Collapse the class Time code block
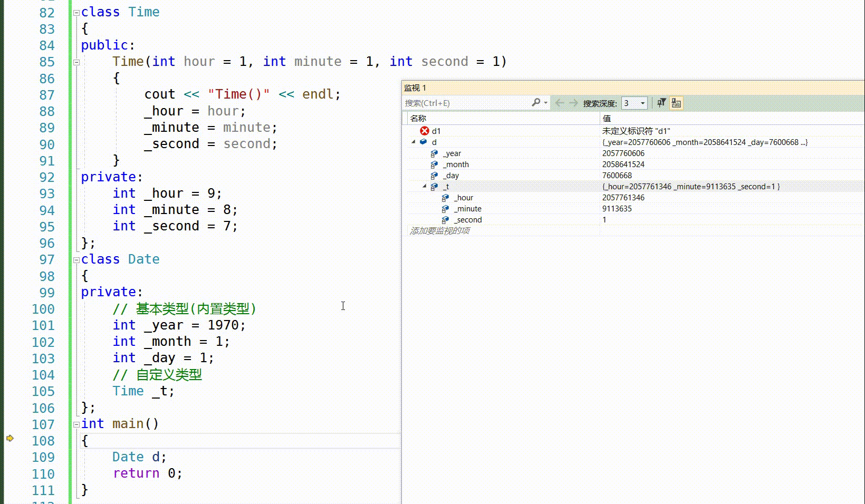 76,13
